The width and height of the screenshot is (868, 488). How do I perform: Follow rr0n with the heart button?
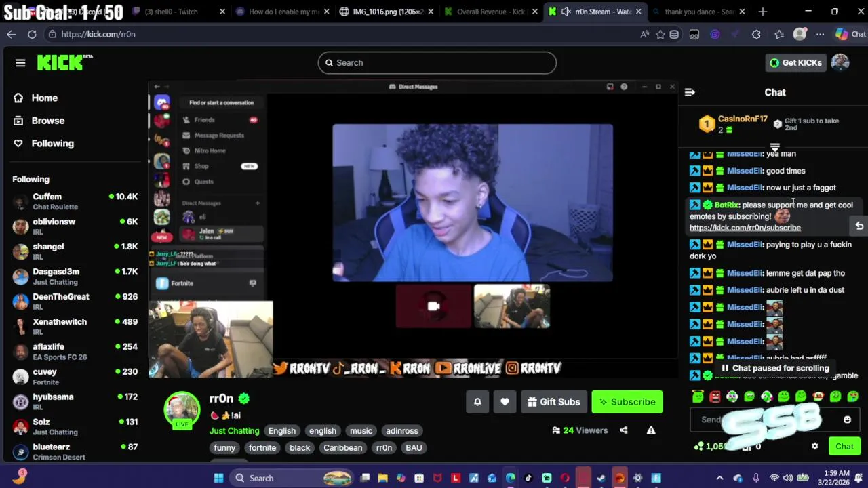[505, 402]
